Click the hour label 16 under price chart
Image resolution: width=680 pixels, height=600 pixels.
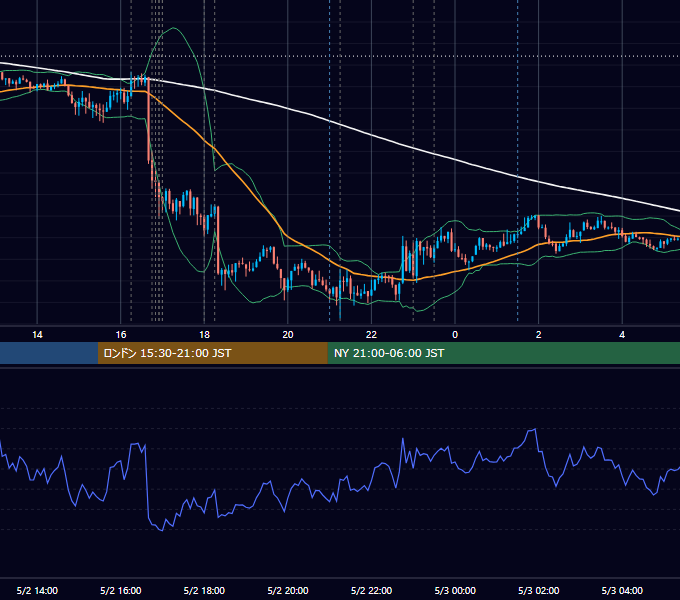click(121, 335)
